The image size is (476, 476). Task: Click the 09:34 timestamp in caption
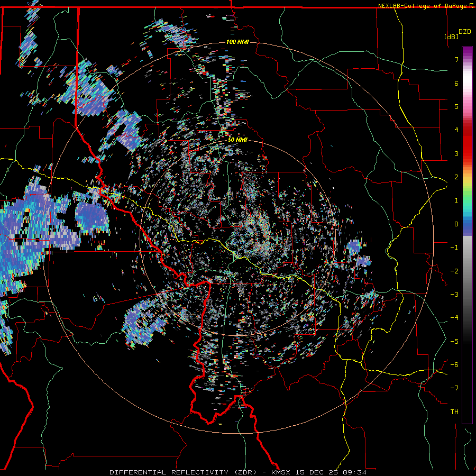355,472
